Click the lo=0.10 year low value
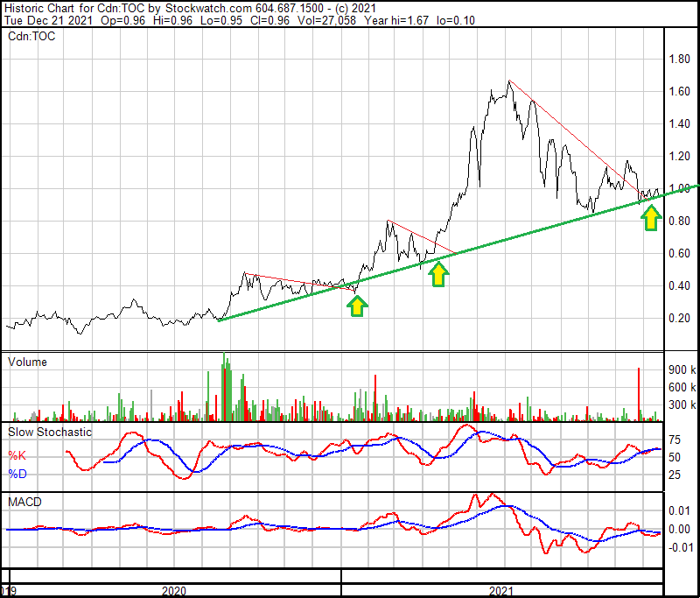This screenshot has height=598, width=700. tap(456, 20)
